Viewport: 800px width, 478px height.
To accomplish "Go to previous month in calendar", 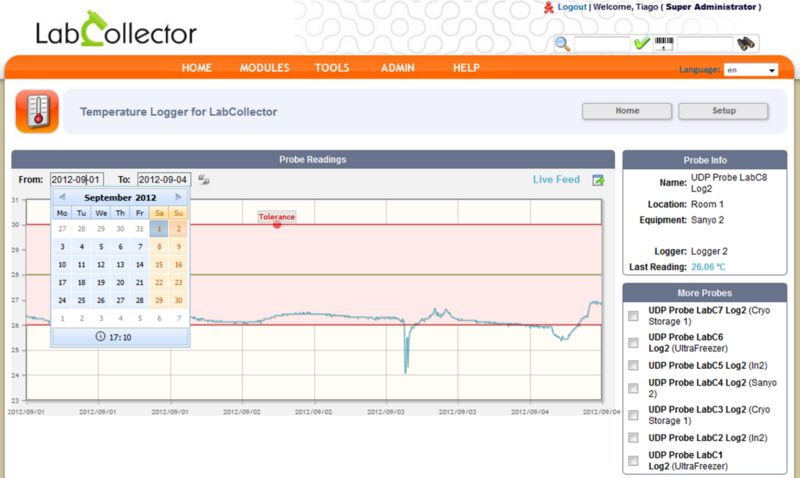I will coord(62,197).
